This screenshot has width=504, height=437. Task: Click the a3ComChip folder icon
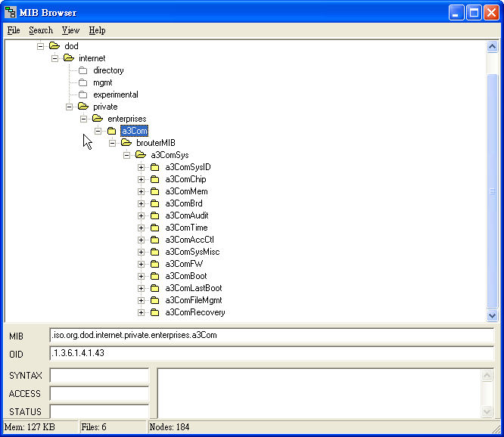click(x=155, y=179)
